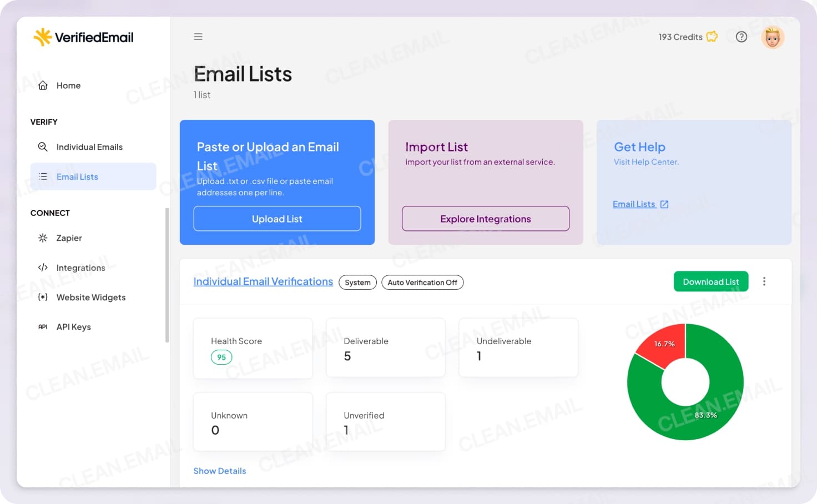Click the Upload List button
Viewport: 817px width, 504px height.
(277, 219)
